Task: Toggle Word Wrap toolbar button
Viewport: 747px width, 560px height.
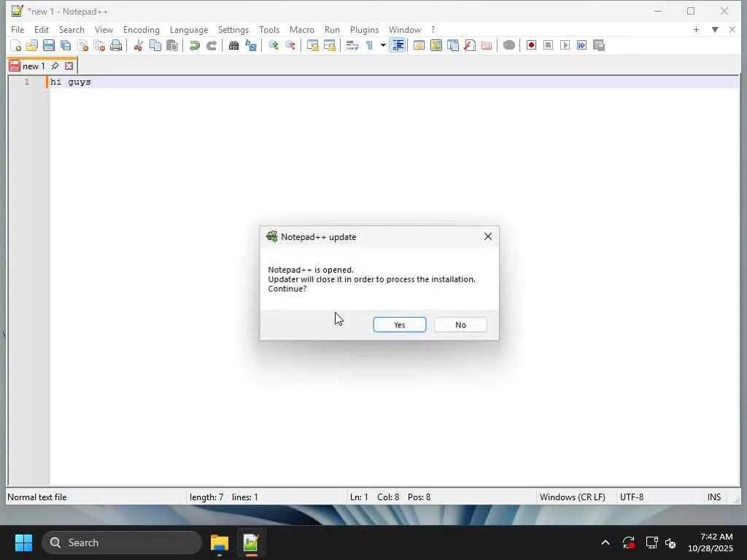Action: click(x=352, y=45)
